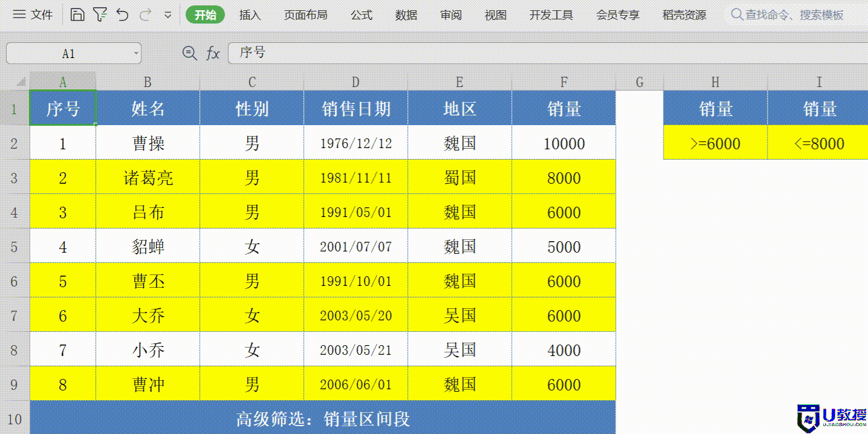Open the 公式 tab

(361, 15)
